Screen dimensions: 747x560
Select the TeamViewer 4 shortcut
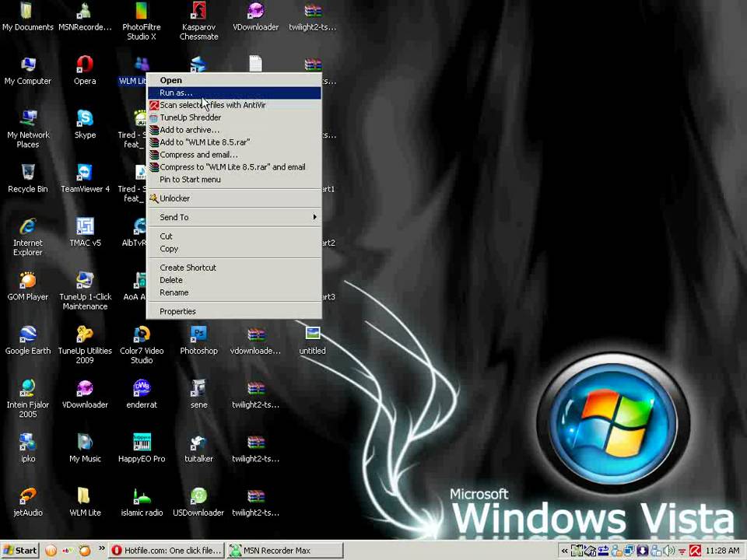click(x=85, y=179)
